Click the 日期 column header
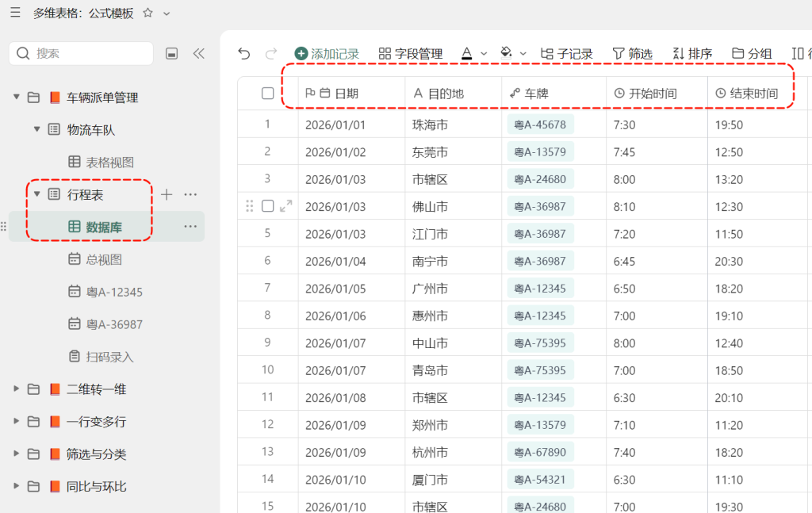Screen dimensions: 812x513 click(x=351, y=94)
